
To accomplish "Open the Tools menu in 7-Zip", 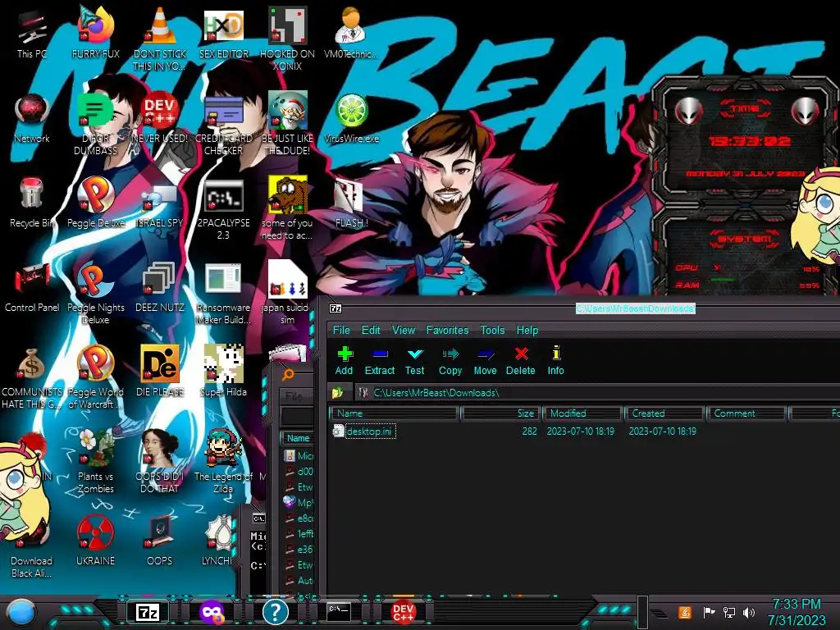I will [492, 330].
